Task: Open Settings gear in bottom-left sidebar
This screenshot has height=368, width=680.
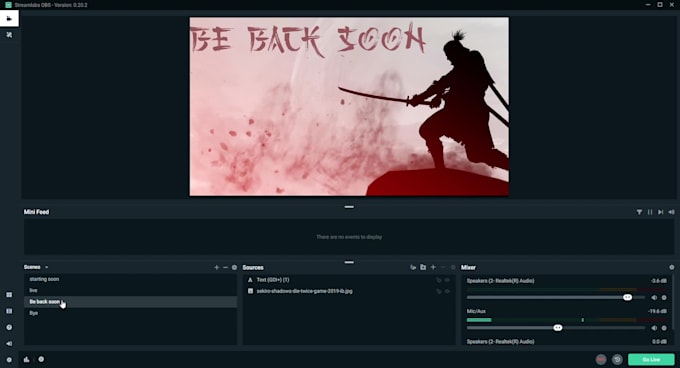Action: pos(9,360)
